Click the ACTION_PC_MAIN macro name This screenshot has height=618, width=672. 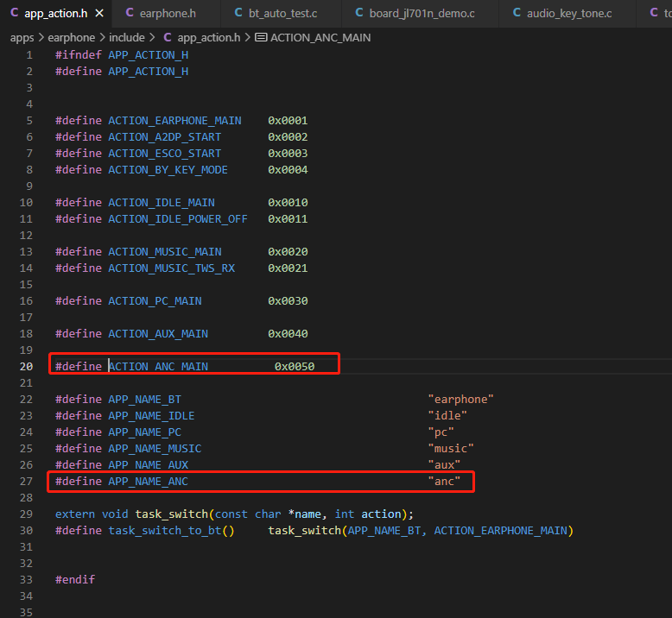coord(155,301)
